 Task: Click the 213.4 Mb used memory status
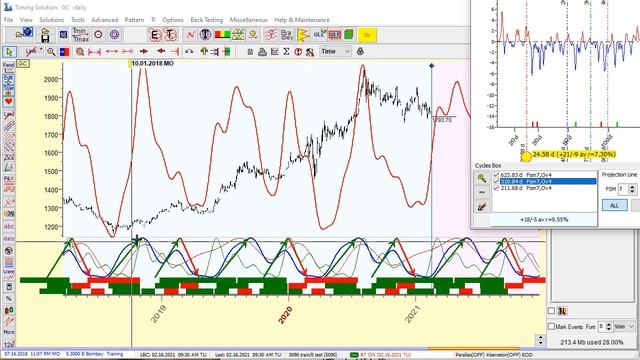click(x=591, y=342)
